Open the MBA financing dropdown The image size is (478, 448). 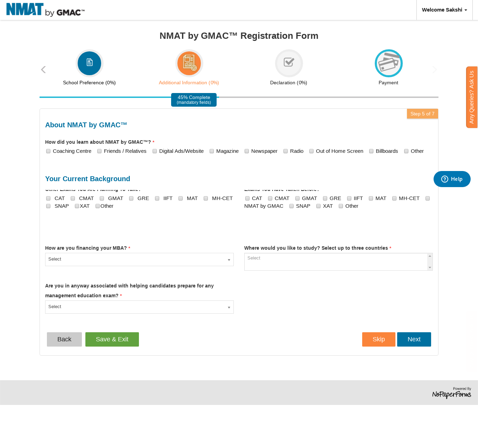tap(139, 259)
